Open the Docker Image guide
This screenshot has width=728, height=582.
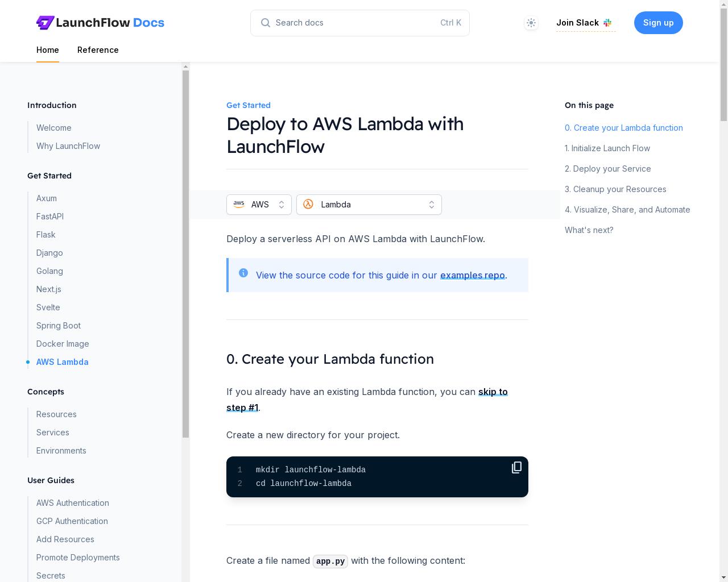coord(63,344)
